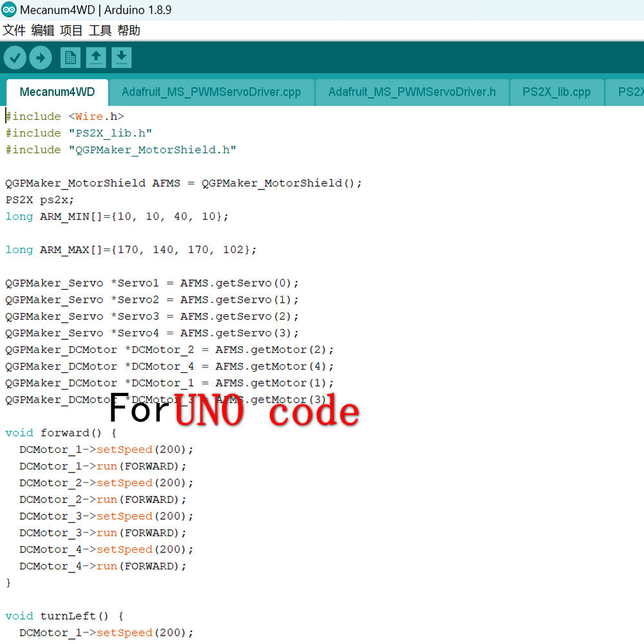Viewport: 644px width, 644px height.
Task: Click DCMotor_1->setSpeed(200) inside turnLeft()
Action: (106, 633)
